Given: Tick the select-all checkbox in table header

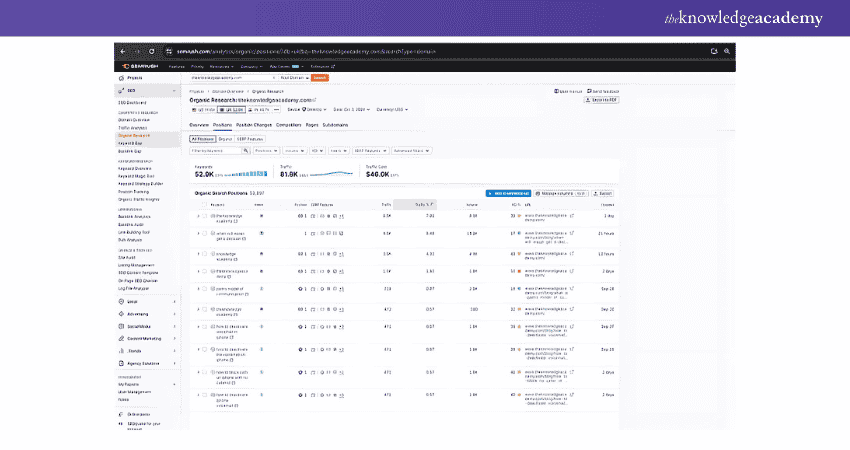Looking at the screenshot, I should point(204,204).
